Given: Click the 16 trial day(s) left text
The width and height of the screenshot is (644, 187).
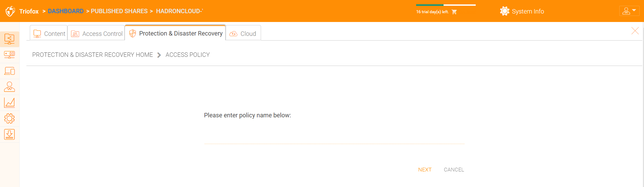Looking at the screenshot, I should pyautogui.click(x=432, y=12).
